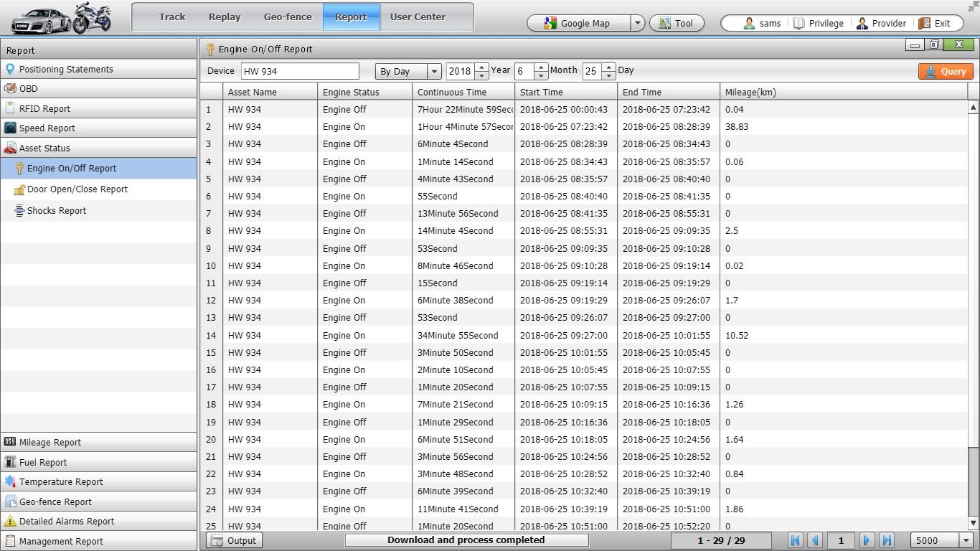Sort by Start Time column
The image size is (980, 551).
[x=566, y=92]
